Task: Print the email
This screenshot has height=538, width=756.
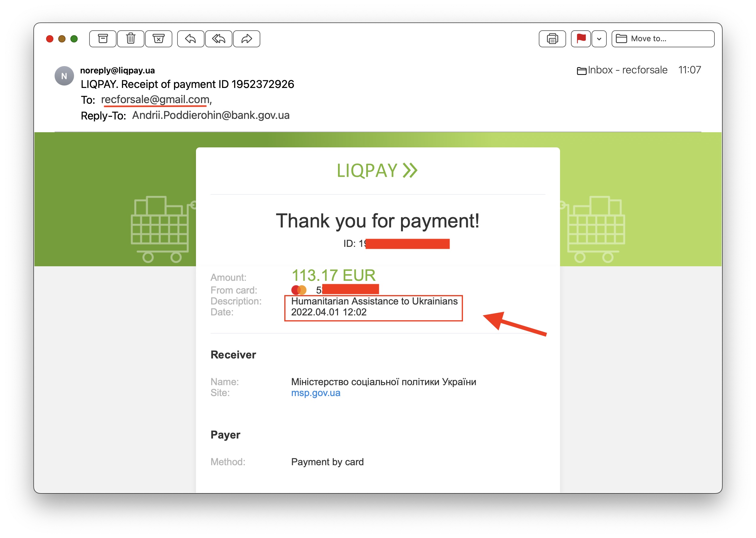Action: [552, 39]
